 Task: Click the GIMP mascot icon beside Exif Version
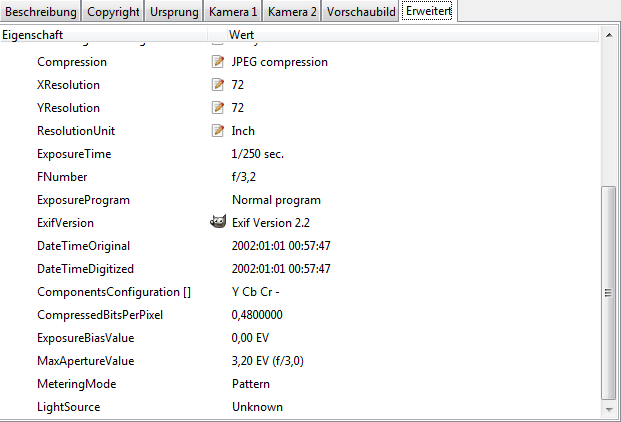tap(218, 222)
